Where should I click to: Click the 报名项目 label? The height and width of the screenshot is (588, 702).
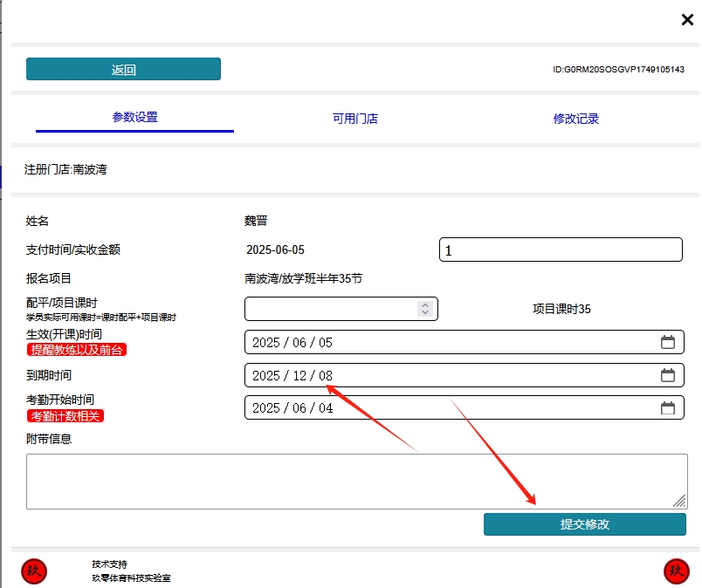(48, 278)
